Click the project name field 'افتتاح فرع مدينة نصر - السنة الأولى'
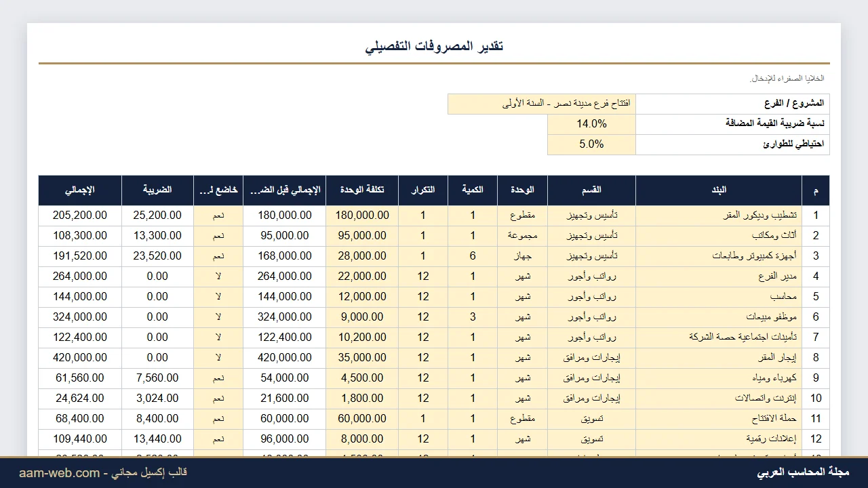Viewport: 868px width, 488px height. point(542,104)
